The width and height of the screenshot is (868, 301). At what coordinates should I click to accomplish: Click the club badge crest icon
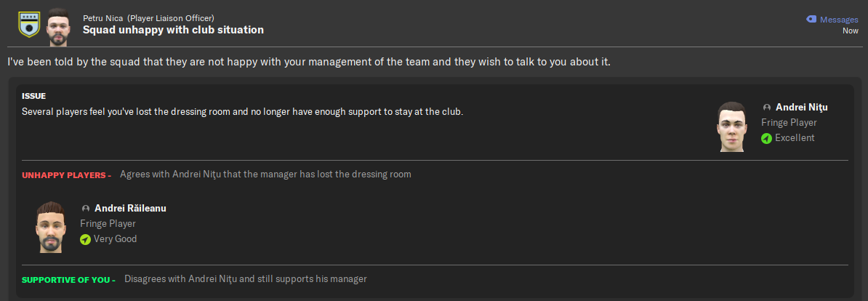pyautogui.click(x=27, y=24)
